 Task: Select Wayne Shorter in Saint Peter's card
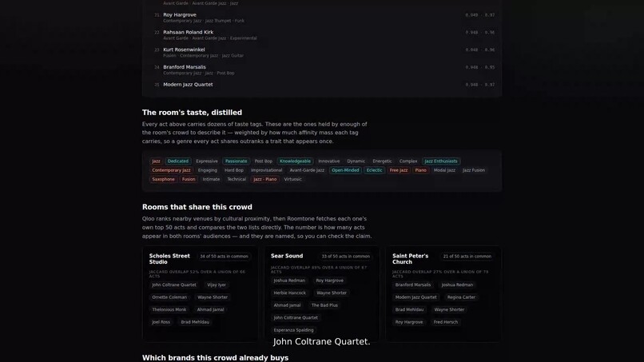pyautogui.click(x=449, y=309)
